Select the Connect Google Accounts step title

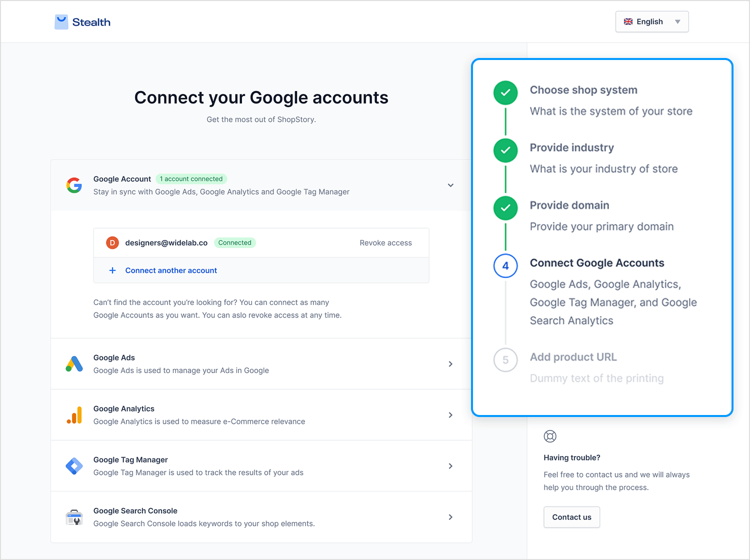[597, 263]
